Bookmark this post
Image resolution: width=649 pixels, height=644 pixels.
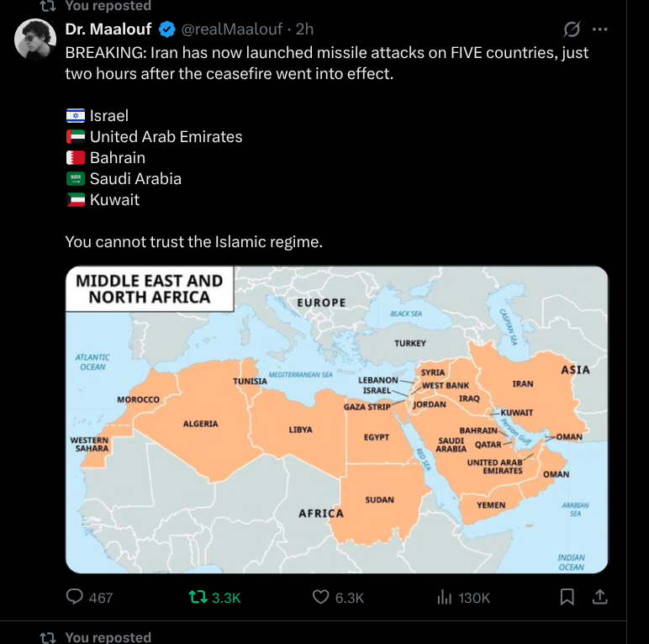pyautogui.click(x=567, y=597)
